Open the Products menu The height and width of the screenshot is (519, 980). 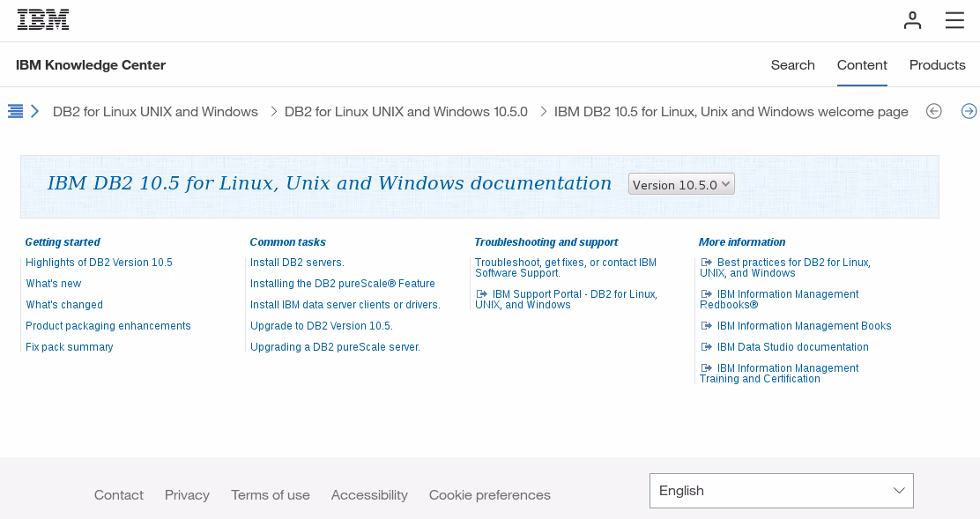pos(937,64)
